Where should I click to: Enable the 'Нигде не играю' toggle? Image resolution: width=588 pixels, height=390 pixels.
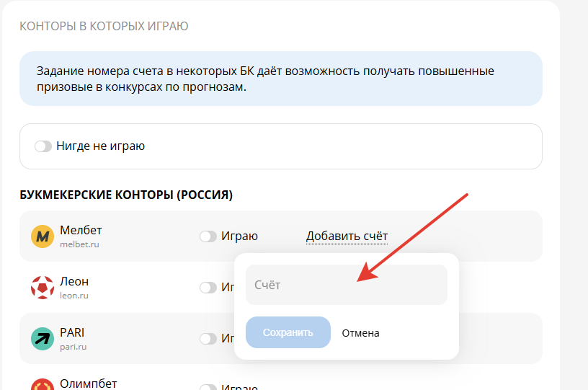[44, 146]
